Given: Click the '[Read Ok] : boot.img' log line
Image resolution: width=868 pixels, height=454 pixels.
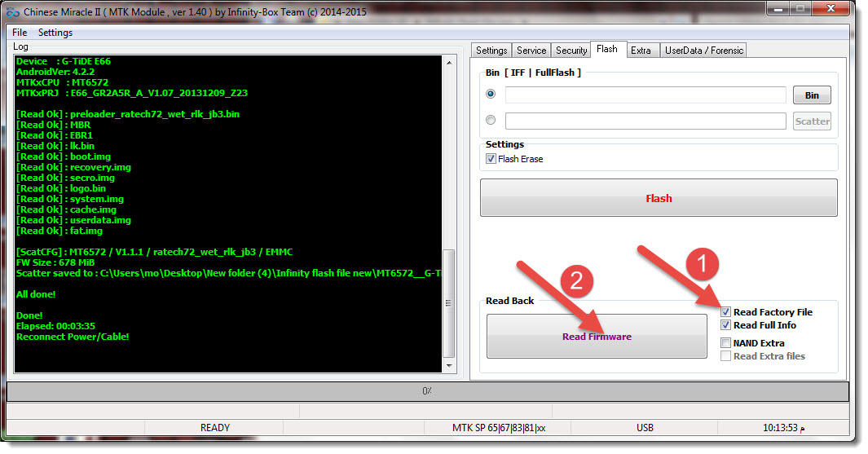Looking at the screenshot, I should click(x=63, y=156).
